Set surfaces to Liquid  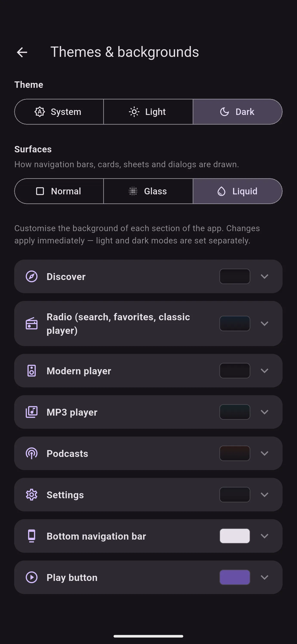[238, 191]
